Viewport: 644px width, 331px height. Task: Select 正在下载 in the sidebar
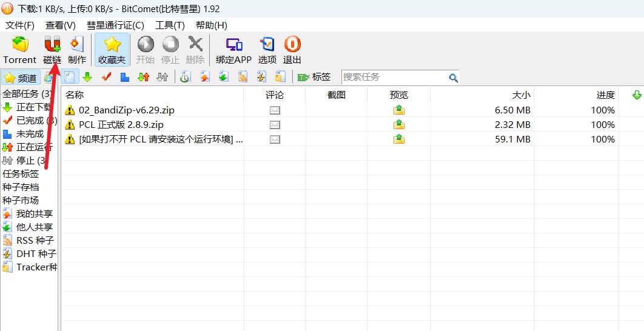pyautogui.click(x=29, y=107)
